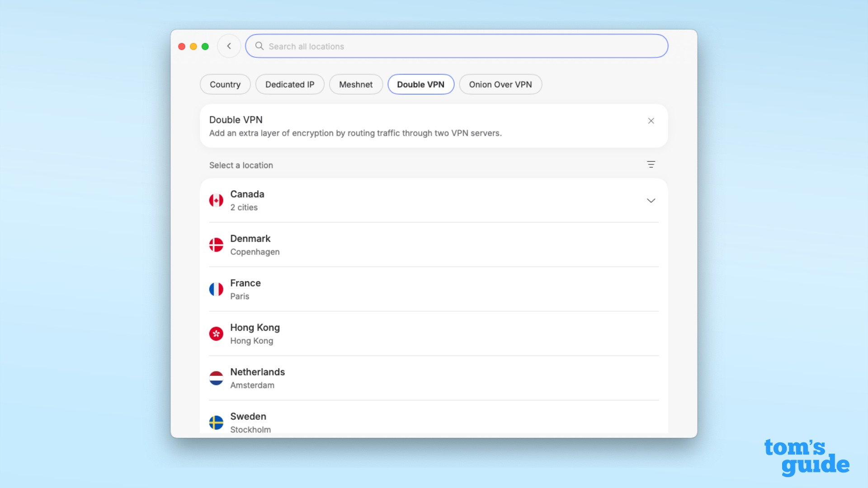Click the Netherlands flag icon
Viewport: 868px width, 488px height.
217,378
